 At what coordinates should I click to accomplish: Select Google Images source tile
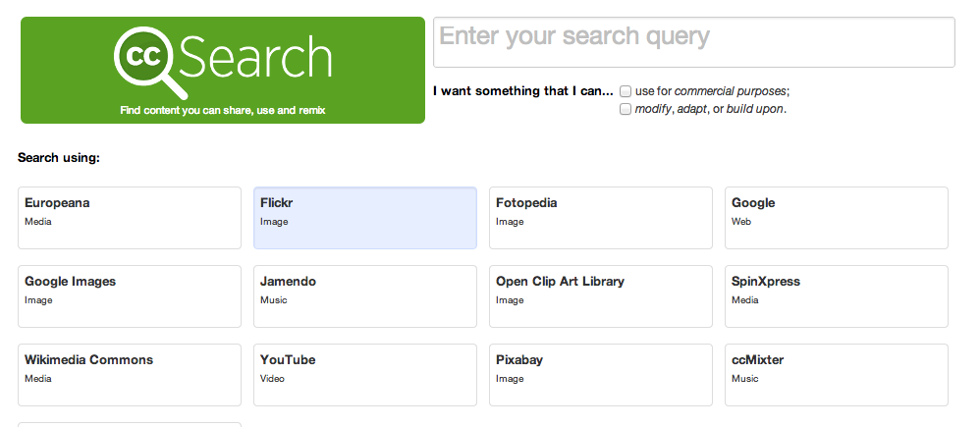click(x=130, y=296)
